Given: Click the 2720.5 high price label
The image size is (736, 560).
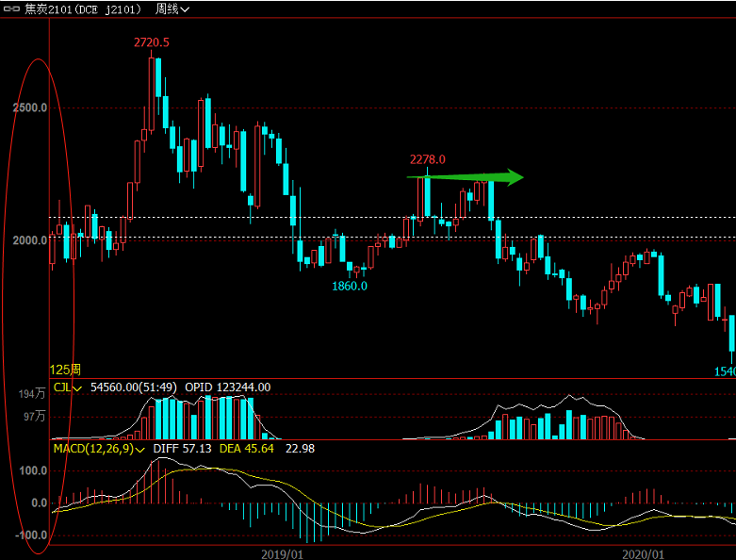Looking at the screenshot, I should [x=152, y=42].
